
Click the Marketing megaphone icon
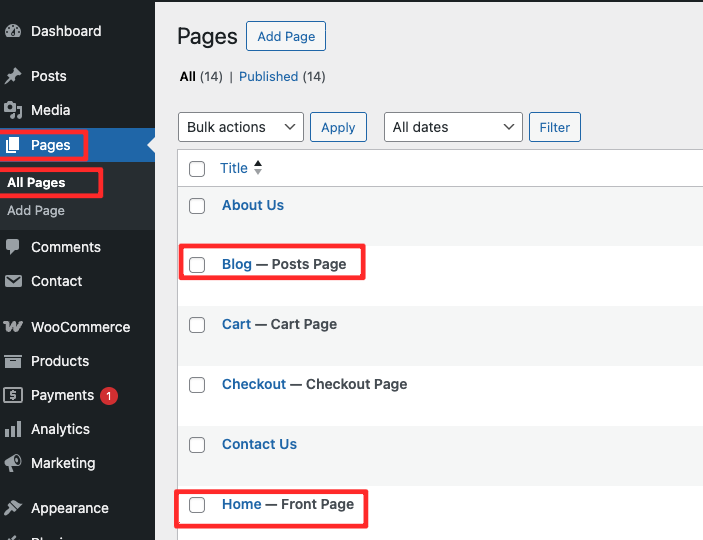(13, 463)
